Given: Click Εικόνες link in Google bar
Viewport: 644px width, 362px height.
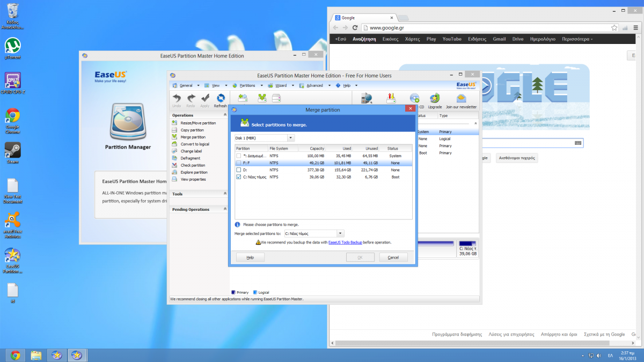Looking at the screenshot, I should coord(390,39).
